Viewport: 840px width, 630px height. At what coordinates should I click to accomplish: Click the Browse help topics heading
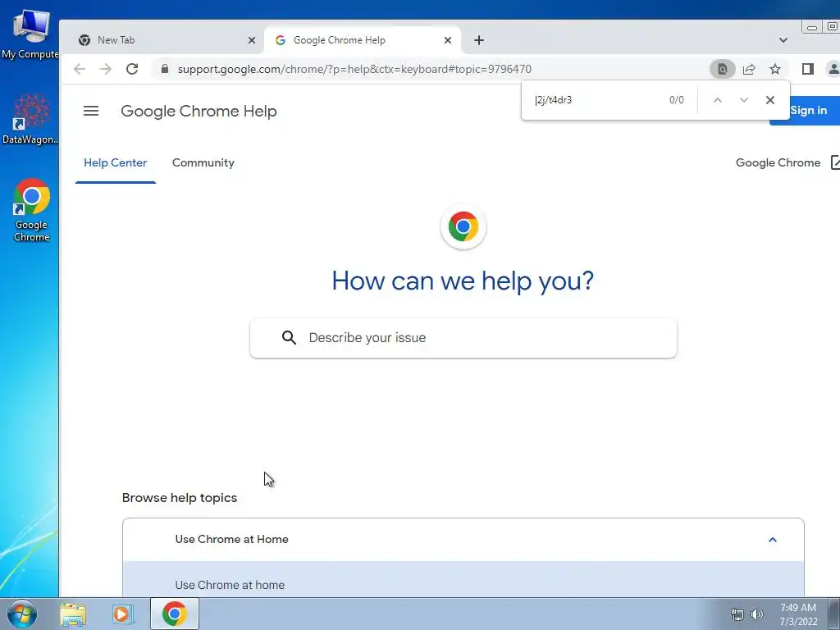(180, 498)
